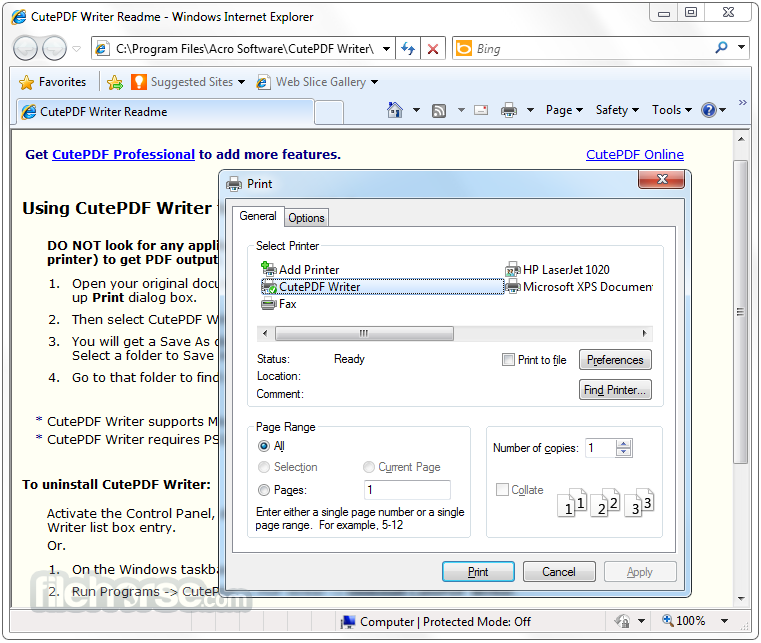Viewport: 761px width, 643px height.
Task: Click the IE Home toolbar icon
Action: (x=395, y=110)
